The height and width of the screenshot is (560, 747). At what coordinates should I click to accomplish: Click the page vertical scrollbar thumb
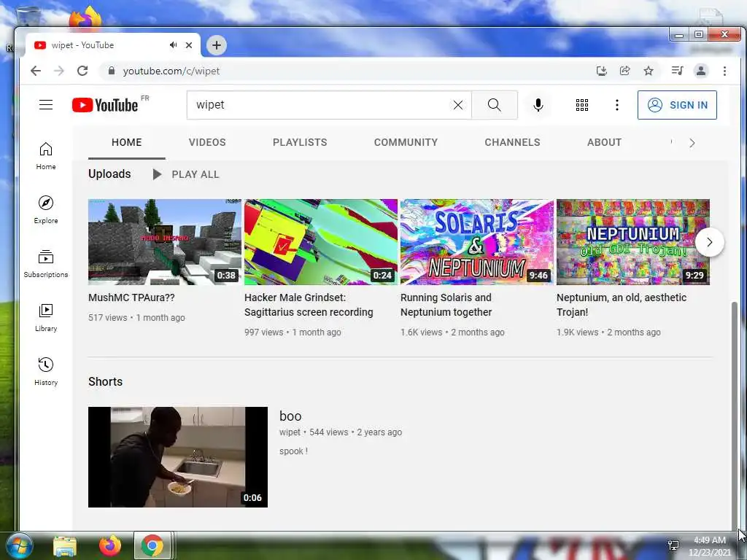(x=734, y=414)
